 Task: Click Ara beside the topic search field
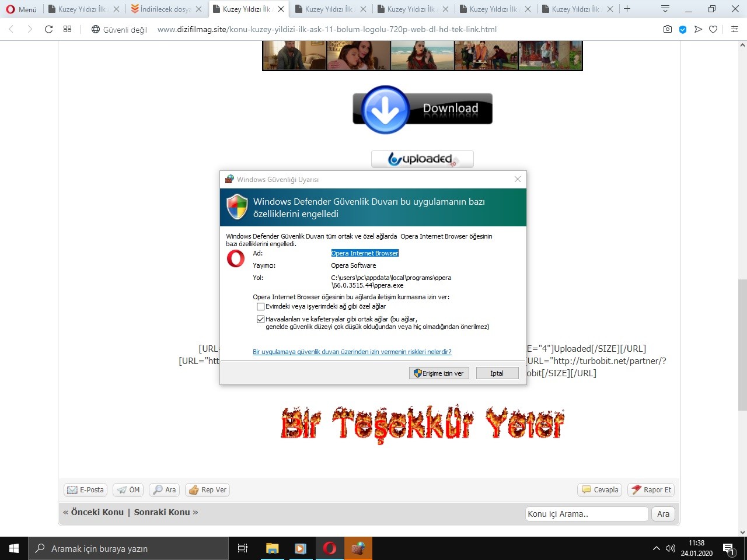664,514
